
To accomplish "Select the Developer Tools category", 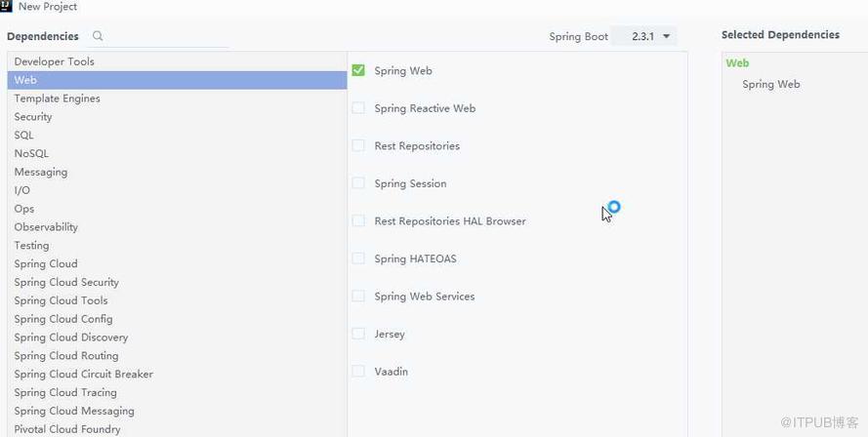I will tap(177, 61).
